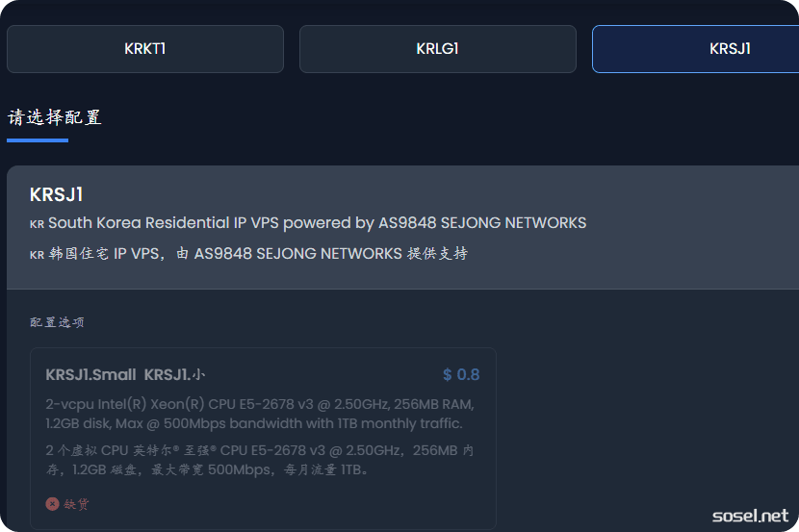Open the KRLG1 location tab
799x532 pixels.
click(437, 49)
